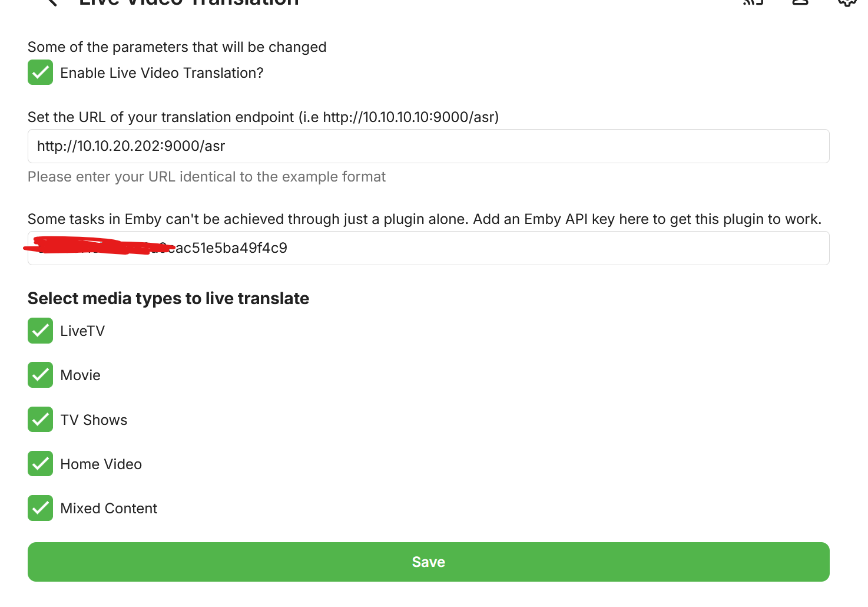Viewport: 868px width, 607px height.
Task: Toggle the Mixed Content checkbox
Action: pyautogui.click(x=40, y=508)
